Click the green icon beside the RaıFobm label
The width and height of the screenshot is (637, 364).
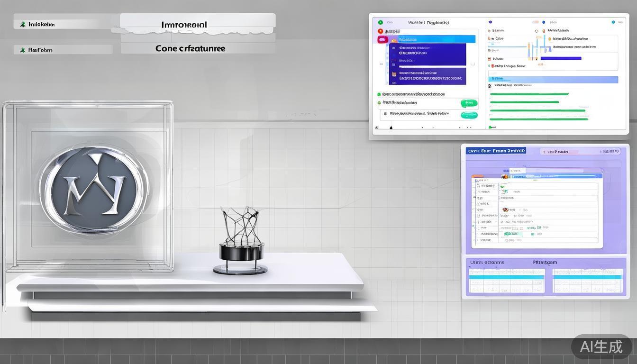pos(22,50)
